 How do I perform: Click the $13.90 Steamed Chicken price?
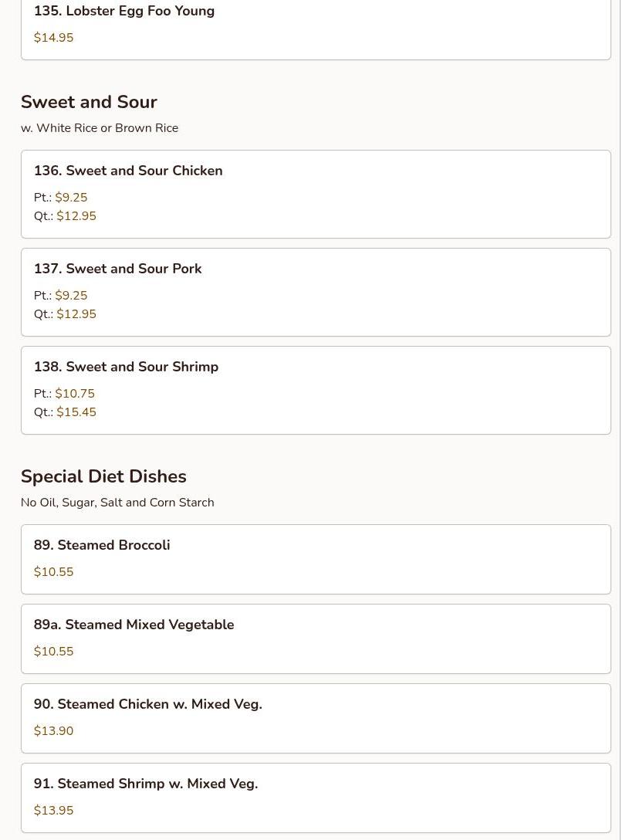[54, 731]
